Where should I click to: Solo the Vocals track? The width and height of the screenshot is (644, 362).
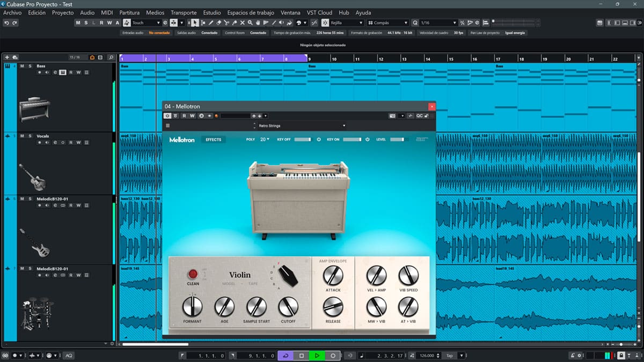coord(30,136)
